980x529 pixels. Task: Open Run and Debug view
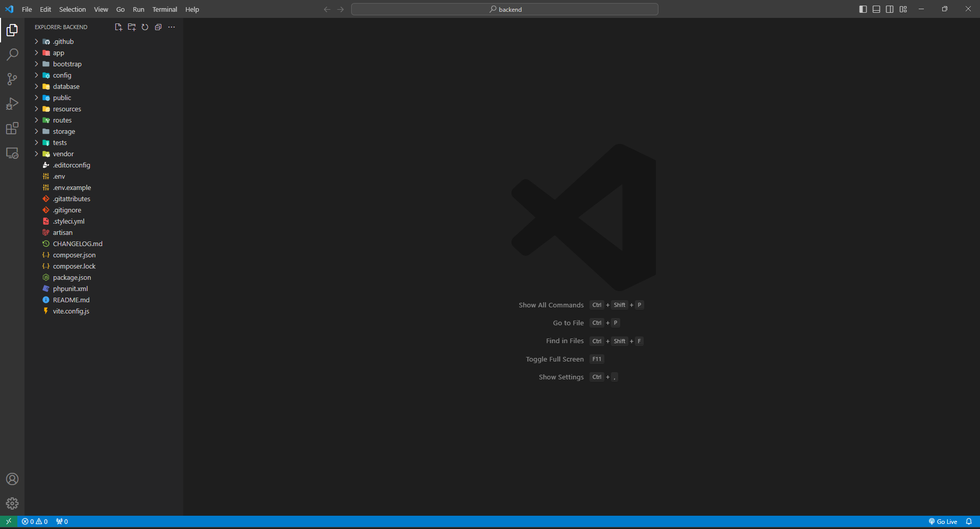tap(12, 104)
